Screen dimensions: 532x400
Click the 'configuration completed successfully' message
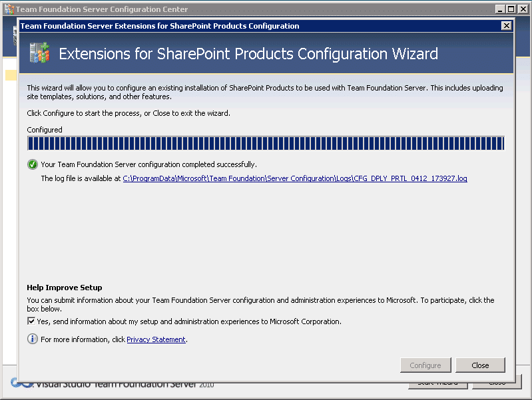(148, 164)
